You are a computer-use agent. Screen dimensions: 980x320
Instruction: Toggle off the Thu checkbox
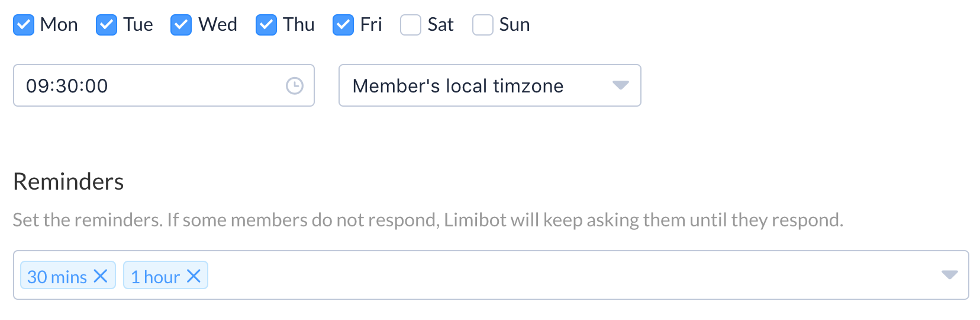coord(266,25)
